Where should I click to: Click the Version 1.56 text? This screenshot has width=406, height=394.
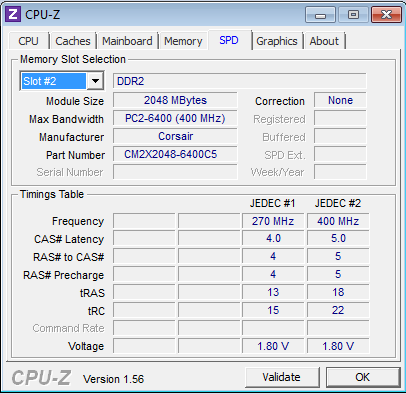coord(113,379)
